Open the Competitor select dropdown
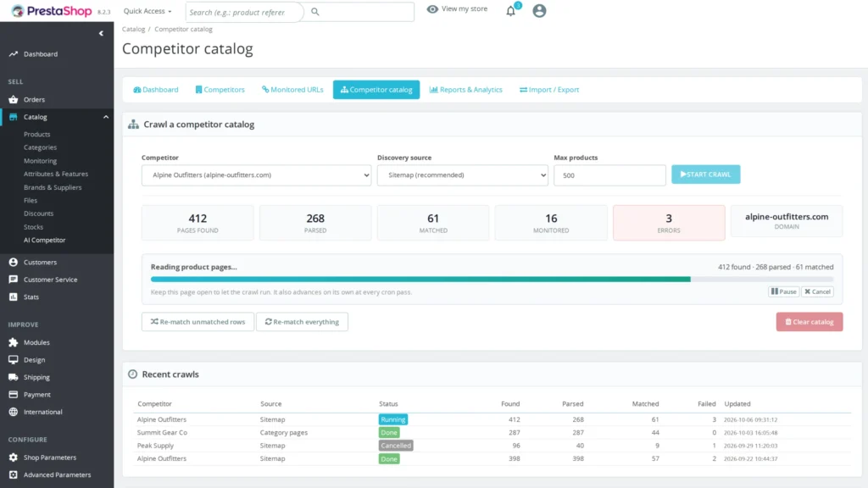 tap(256, 175)
